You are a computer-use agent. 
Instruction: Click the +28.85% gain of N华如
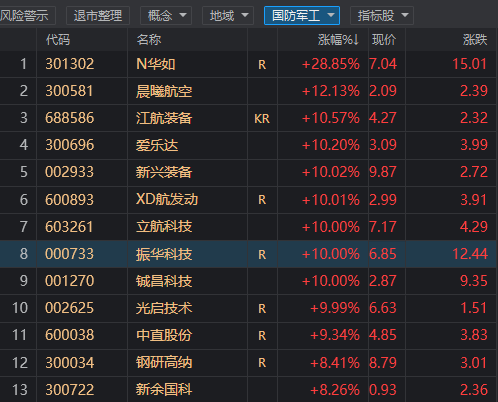(x=331, y=64)
